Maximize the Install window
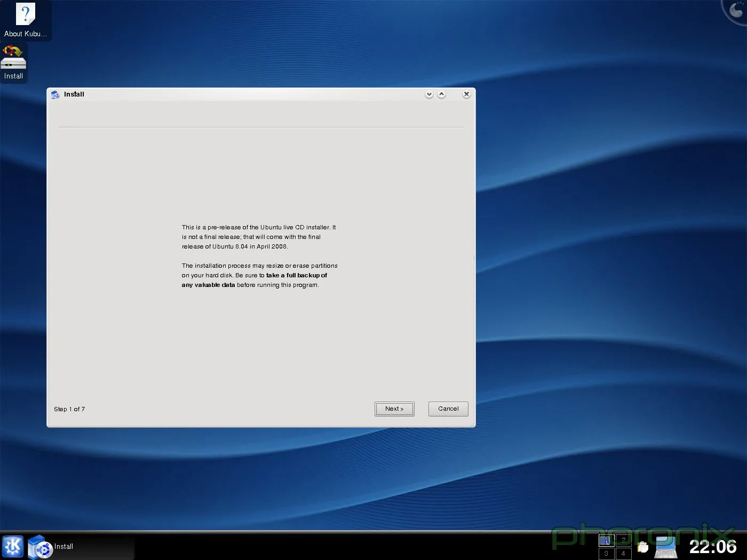The image size is (747, 560). click(x=442, y=94)
